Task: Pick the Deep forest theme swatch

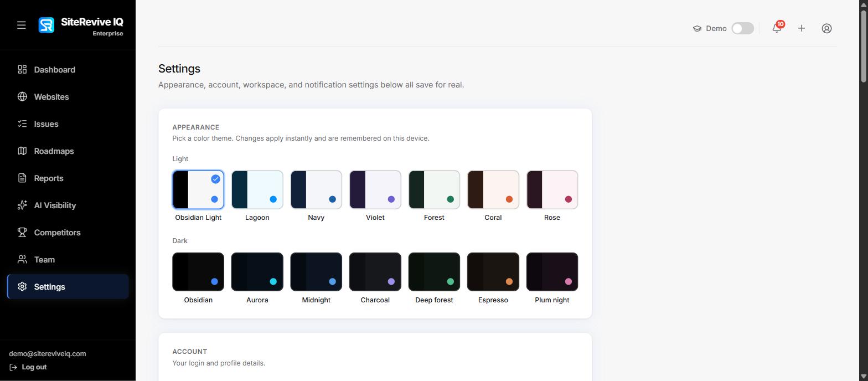Action: [434, 272]
